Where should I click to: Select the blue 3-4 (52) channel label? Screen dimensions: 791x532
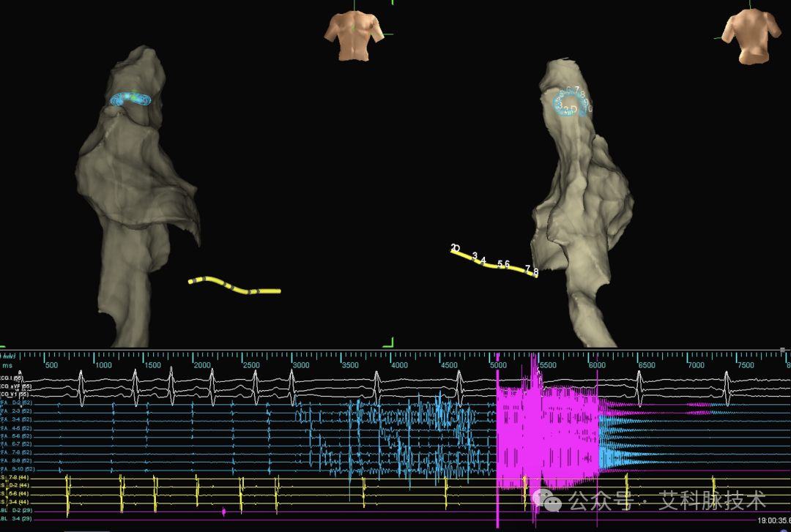(x=15, y=419)
